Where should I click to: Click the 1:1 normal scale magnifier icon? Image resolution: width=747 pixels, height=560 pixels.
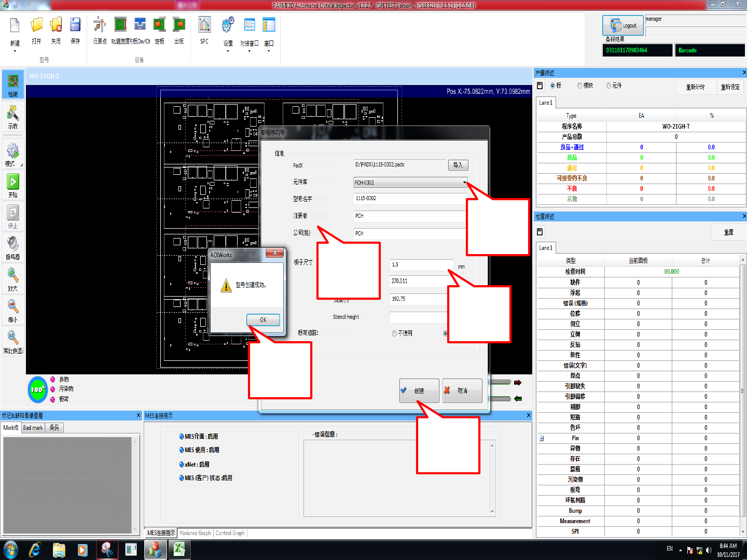pos(12,338)
